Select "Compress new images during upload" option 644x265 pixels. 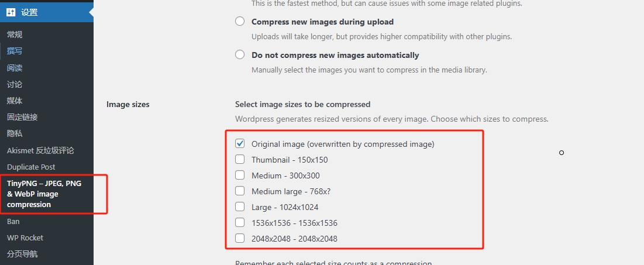[240, 22]
